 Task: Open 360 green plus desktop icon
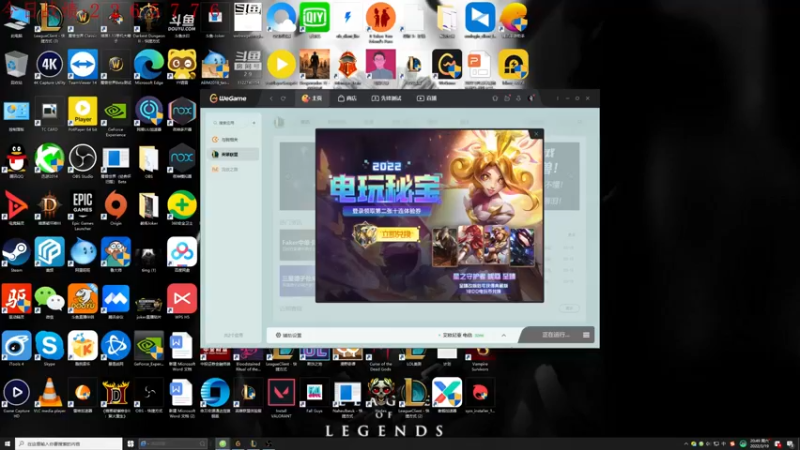coord(182,208)
